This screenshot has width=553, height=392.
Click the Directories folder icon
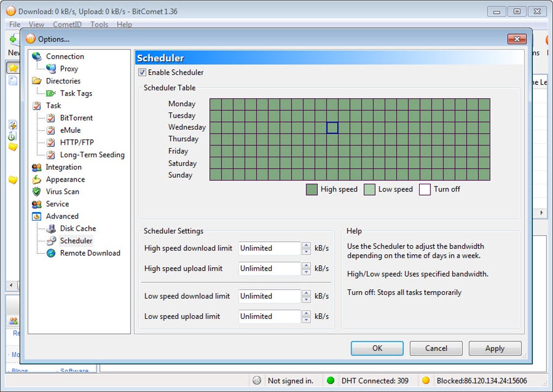pos(37,81)
